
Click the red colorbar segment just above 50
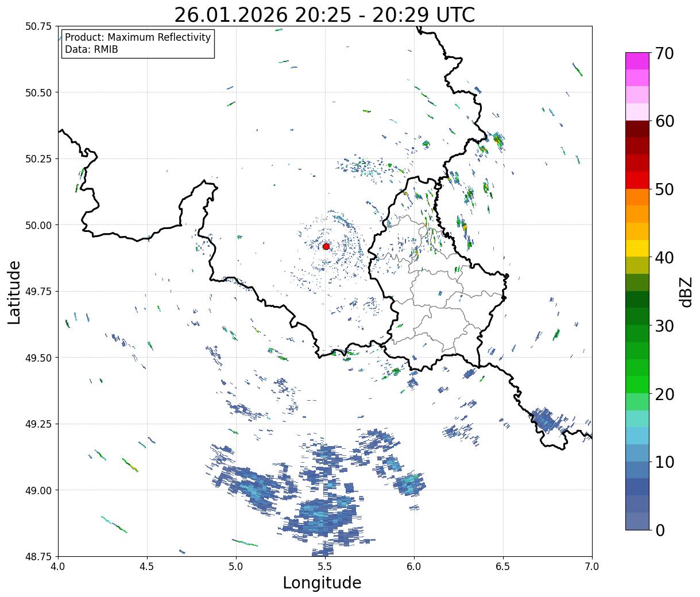pos(637,180)
